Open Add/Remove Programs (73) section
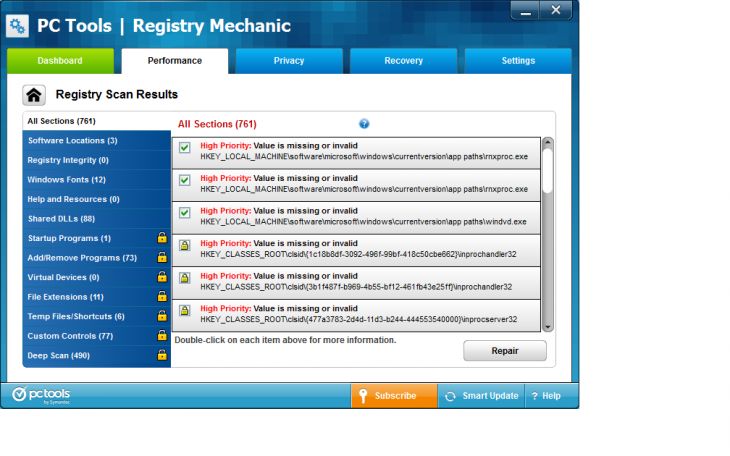 coord(97,258)
